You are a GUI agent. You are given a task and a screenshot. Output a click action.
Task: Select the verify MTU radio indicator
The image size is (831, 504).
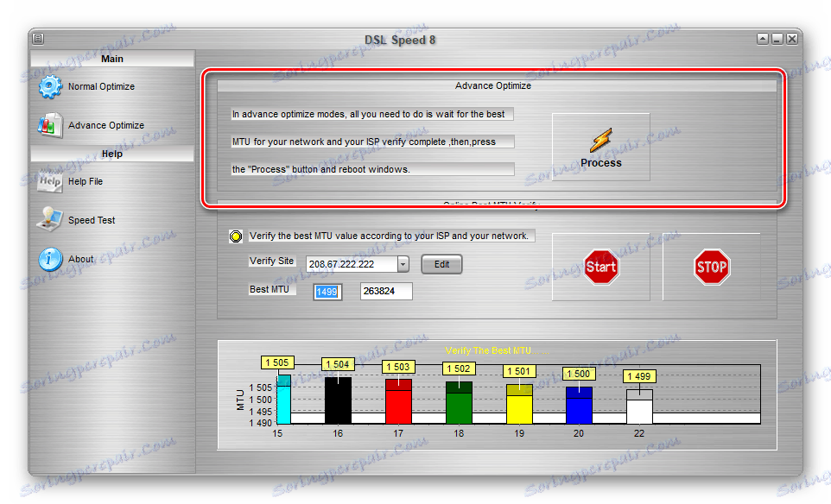(236, 236)
